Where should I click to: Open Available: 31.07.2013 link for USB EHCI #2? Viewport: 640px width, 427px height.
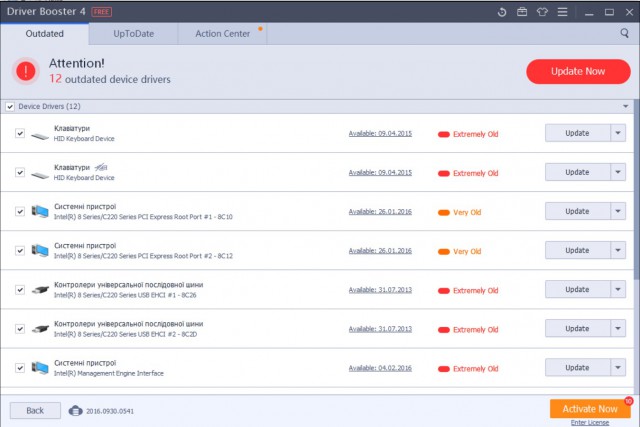(380, 329)
